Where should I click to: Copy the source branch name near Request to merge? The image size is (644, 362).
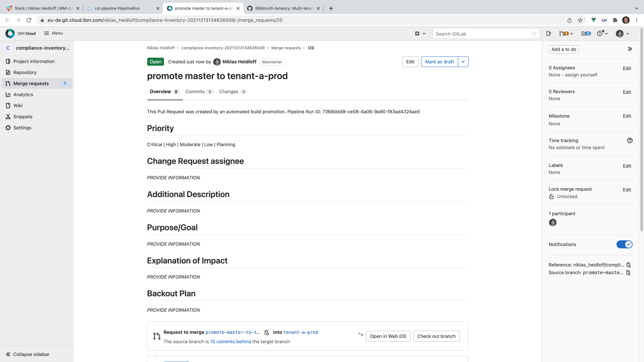266,333
